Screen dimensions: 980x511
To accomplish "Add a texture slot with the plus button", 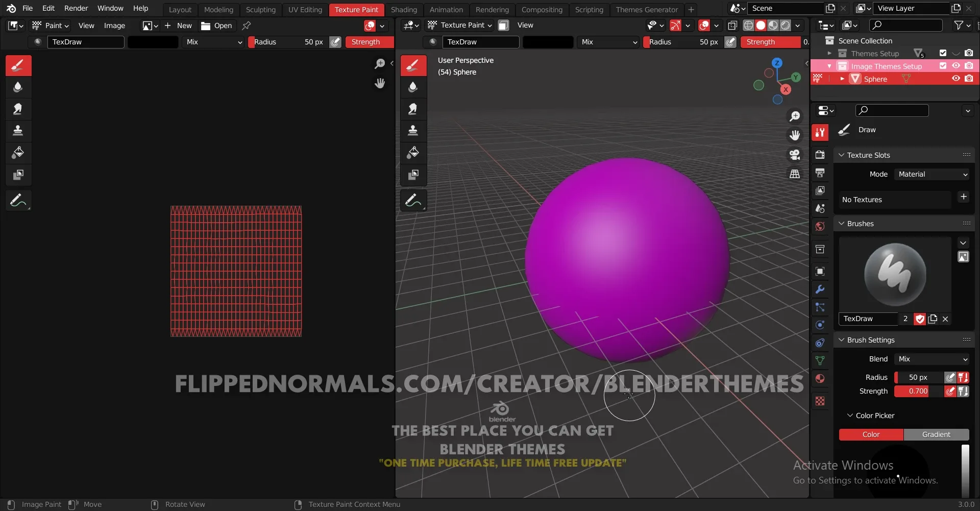I will [963, 197].
